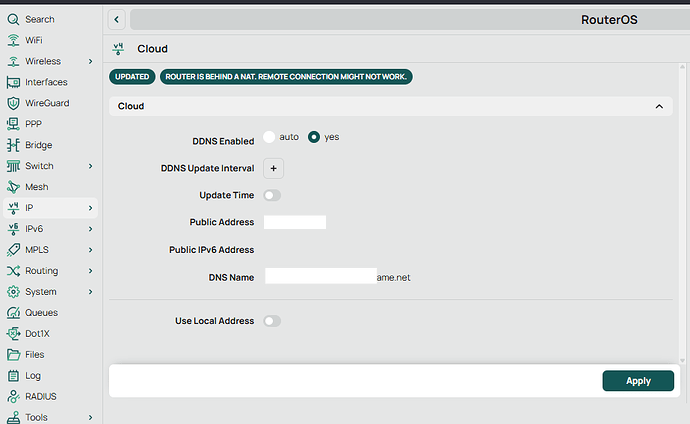This screenshot has width=690, height=424.
Task: Expand the Switch submenu arrow
Action: pyautogui.click(x=90, y=166)
